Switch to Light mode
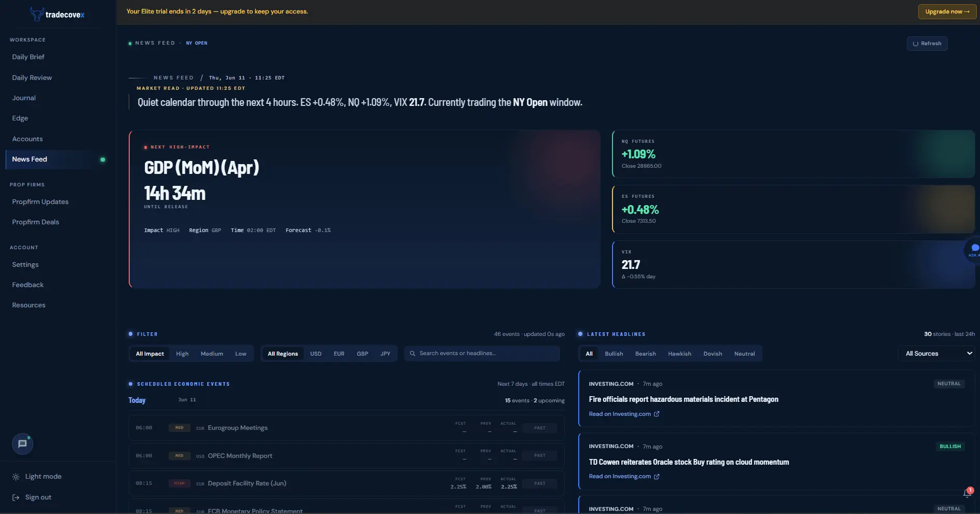Screen dimensions: 980x514 click(44, 477)
